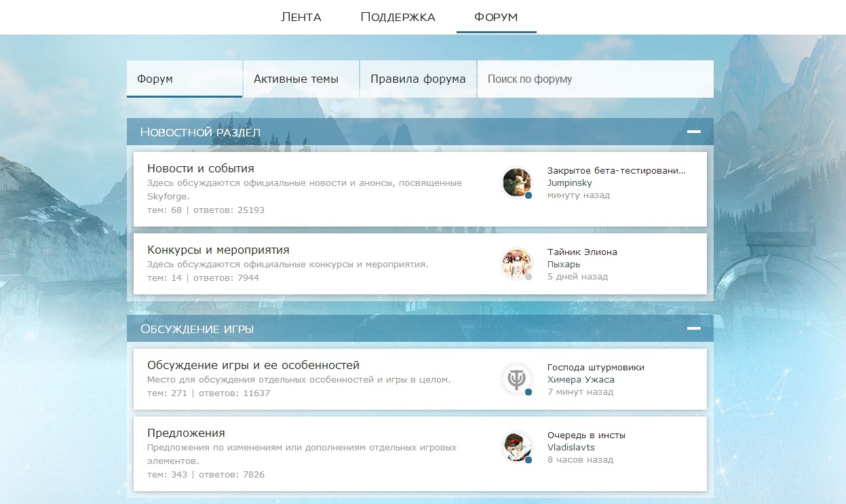846x504 pixels.
Task: Click the 'тем: 68 | ответов: 25193' stats
Action: click(x=206, y=210)
